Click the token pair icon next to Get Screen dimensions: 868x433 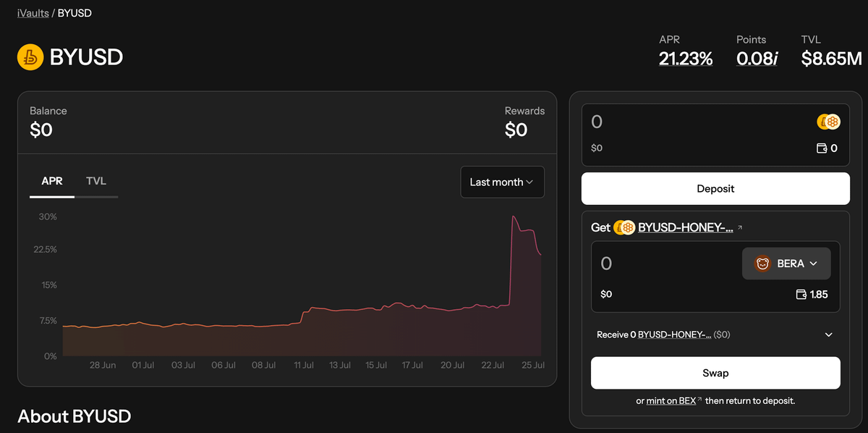[x=624, y=227]
